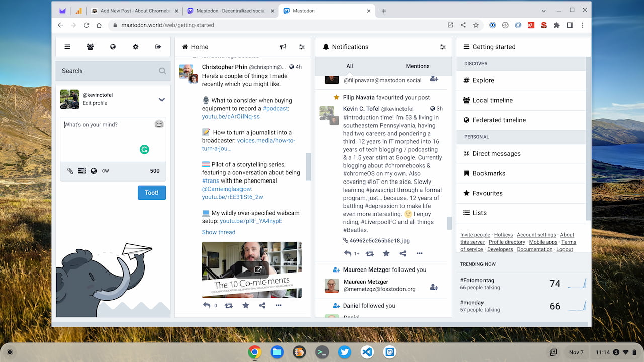The height and width of the screenshot is (362, 644).
Task: Expand account dropdown chevron next to @kevinctofel
Action: pyautogui.click(x=162, y=100)
